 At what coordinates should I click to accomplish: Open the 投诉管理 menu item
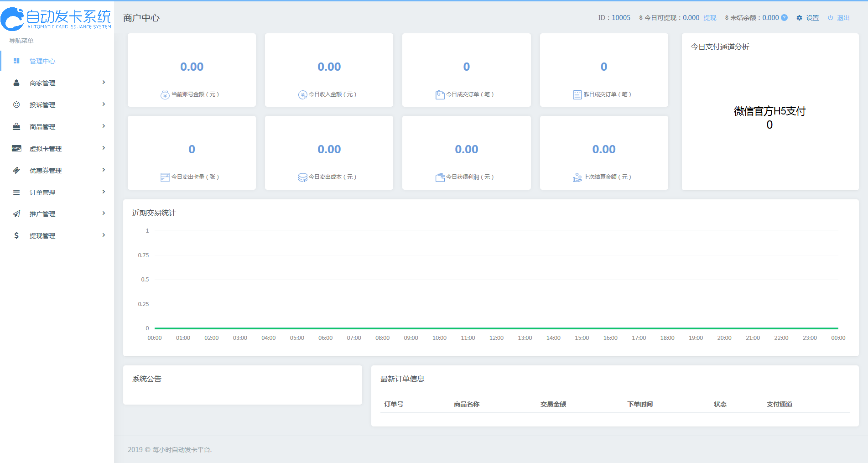click(42, 105)
